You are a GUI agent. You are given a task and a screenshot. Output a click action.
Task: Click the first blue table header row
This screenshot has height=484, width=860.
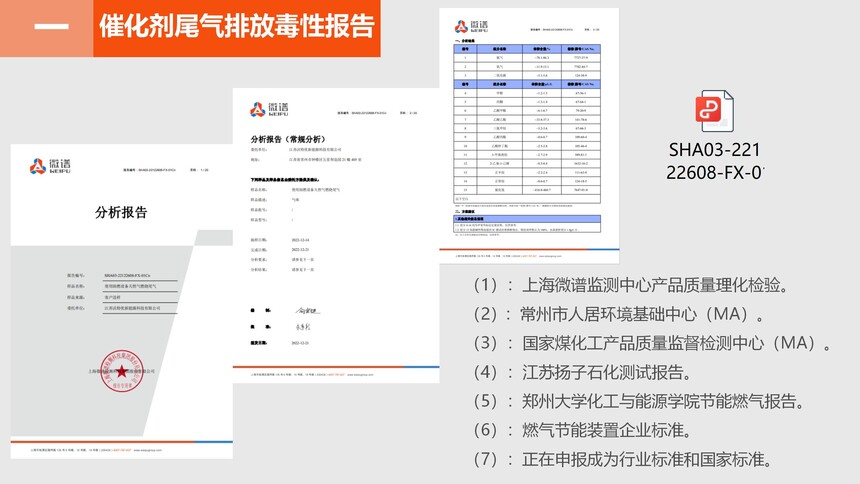pos(527,49)
